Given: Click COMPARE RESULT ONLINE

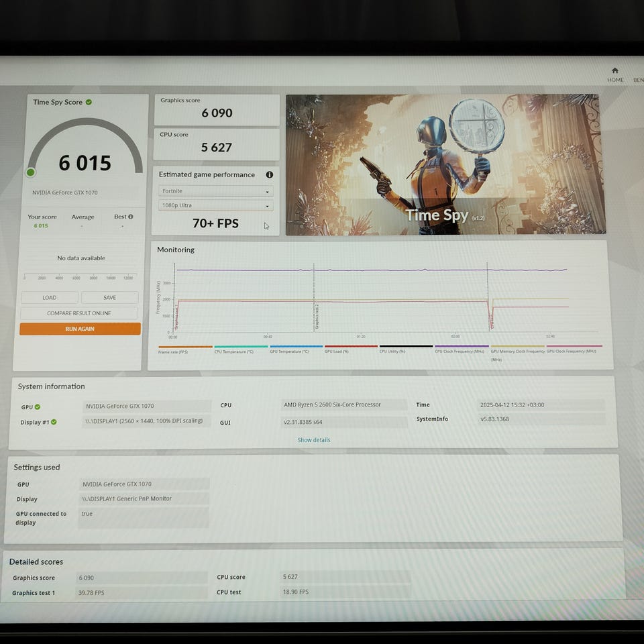Looking at the screenshot, I should (79, 313).
